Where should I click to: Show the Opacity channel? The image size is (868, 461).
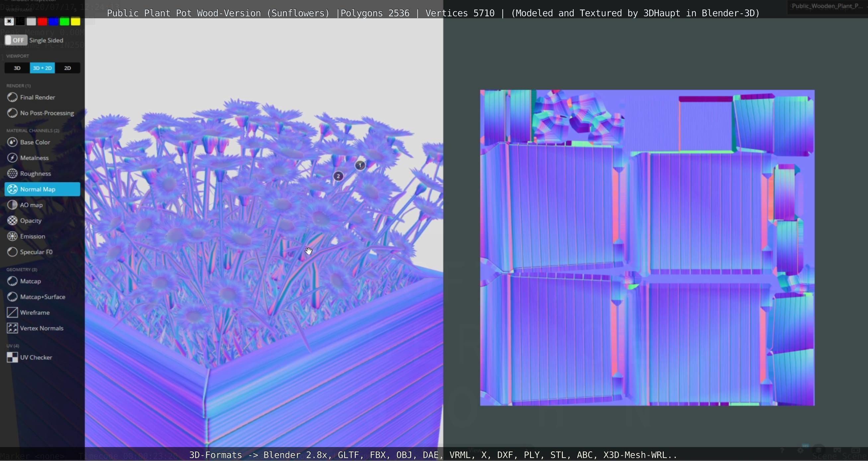click(x=30, y=221)
